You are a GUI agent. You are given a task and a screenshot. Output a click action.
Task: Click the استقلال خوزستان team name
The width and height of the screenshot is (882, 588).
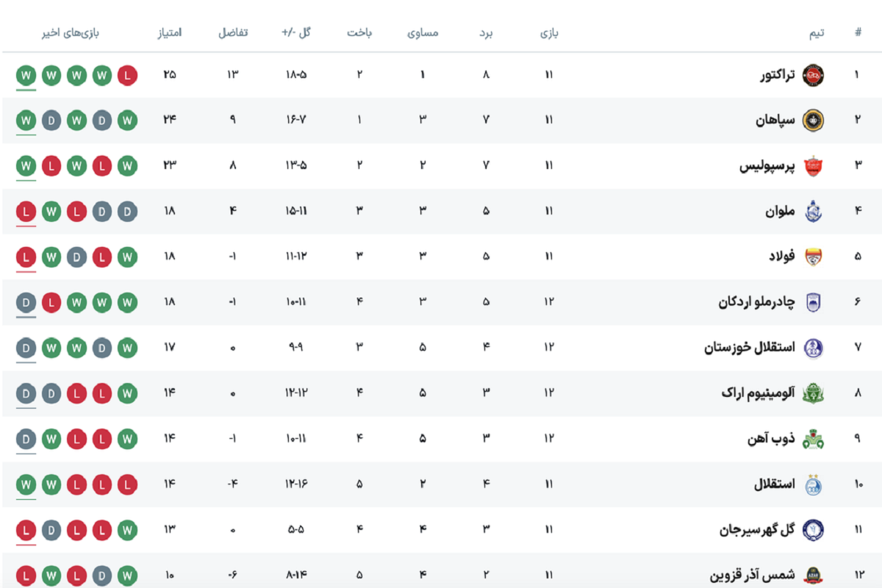(x=750, y=348)
